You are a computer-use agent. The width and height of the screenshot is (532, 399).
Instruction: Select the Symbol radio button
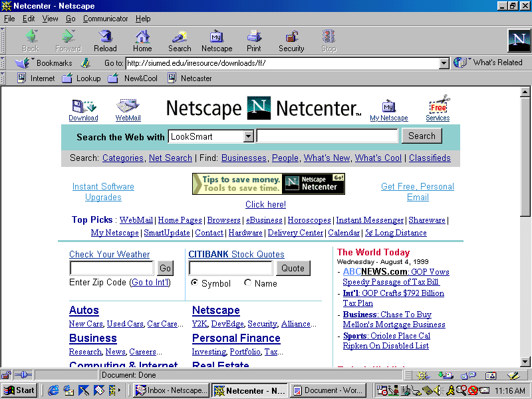[x=194, y=283]
